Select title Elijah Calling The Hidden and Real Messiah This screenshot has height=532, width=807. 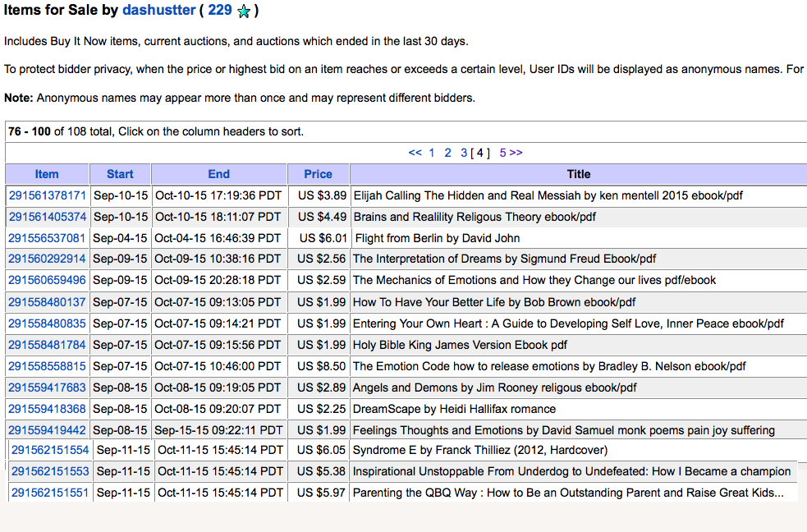[x=548, y=195]
